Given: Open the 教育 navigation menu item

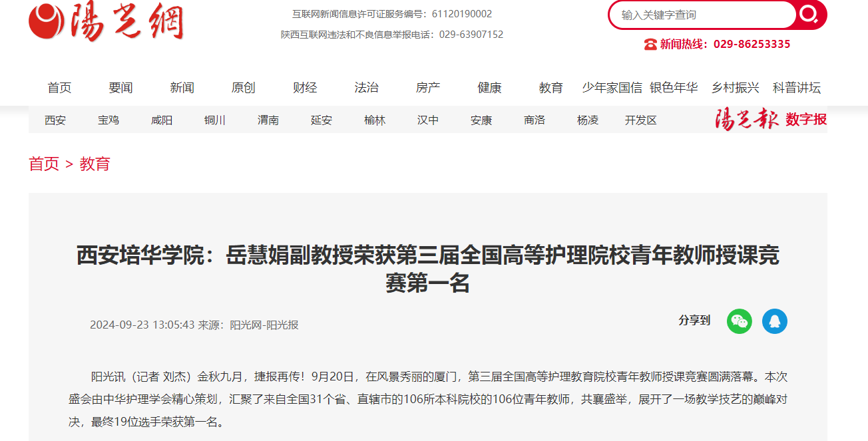Looking at the screenshot, I should pos(550,88).
